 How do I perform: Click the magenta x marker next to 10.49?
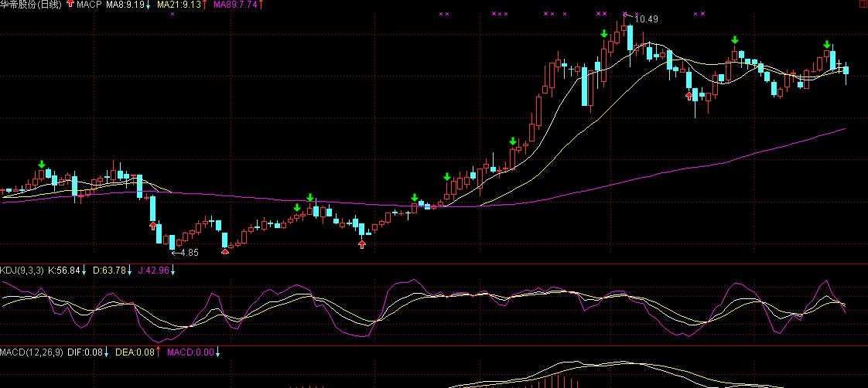626,14
